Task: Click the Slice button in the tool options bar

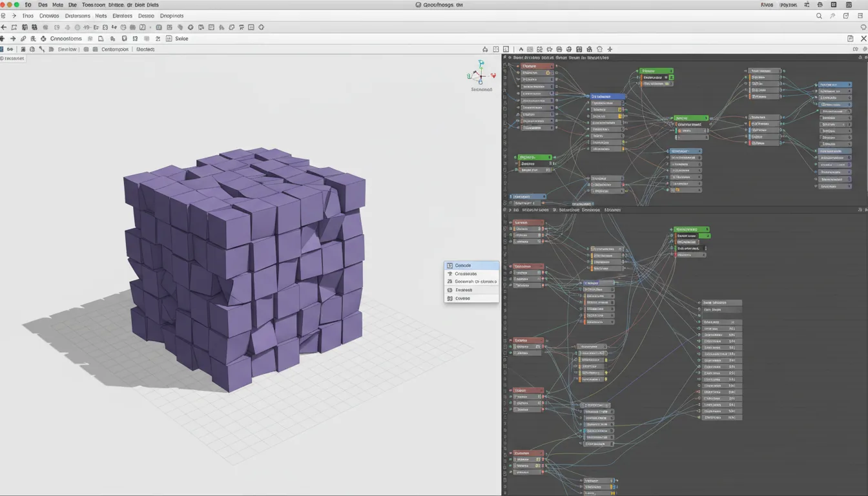Action: (181, 39)
